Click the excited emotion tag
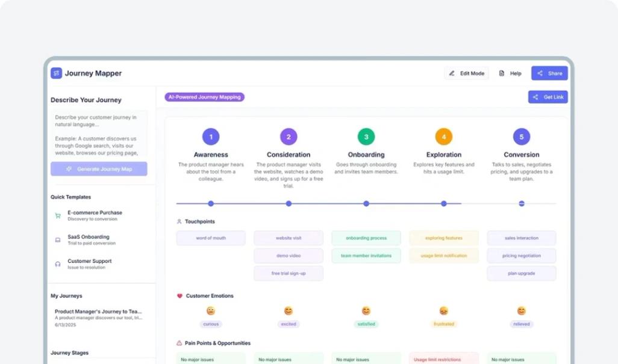 click(289, 324)
